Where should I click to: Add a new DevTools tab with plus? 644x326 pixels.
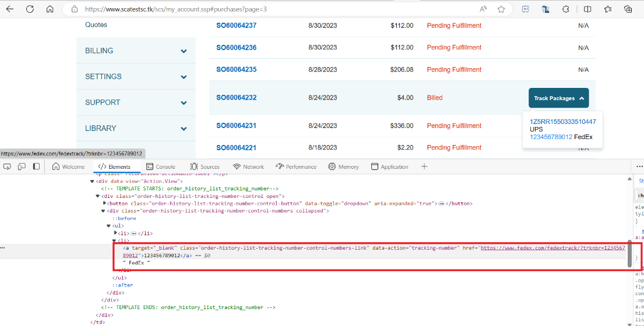(424, 166)
